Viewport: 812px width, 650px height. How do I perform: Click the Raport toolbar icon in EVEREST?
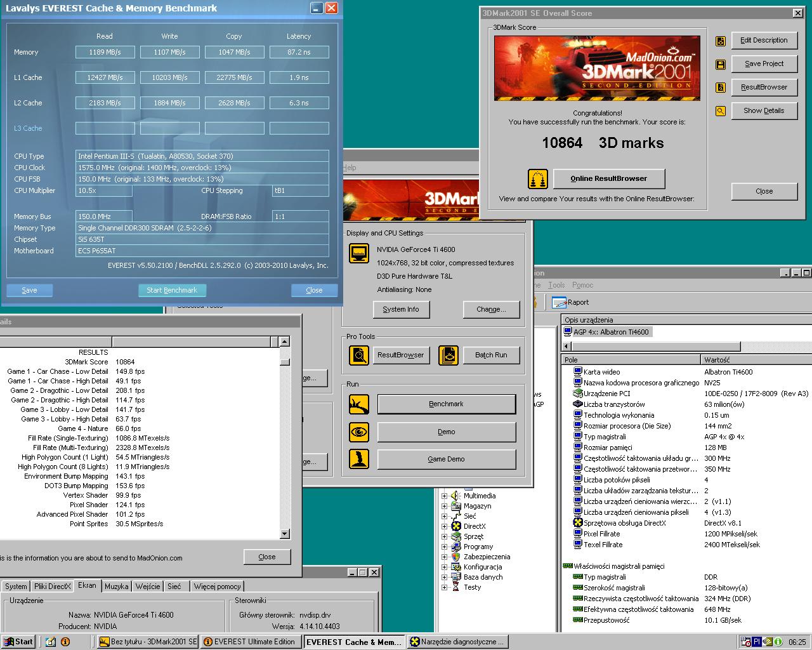(559, 302)
